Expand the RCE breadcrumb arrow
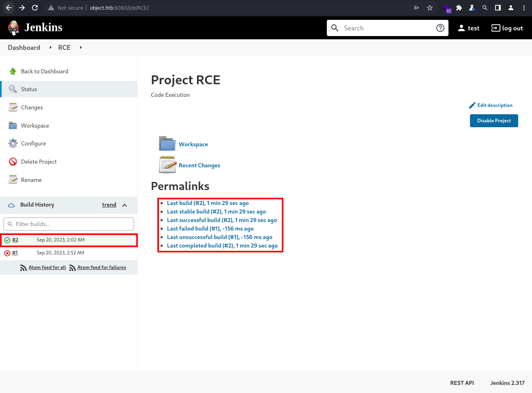This screenshot has height=393, width=532. 81,47
